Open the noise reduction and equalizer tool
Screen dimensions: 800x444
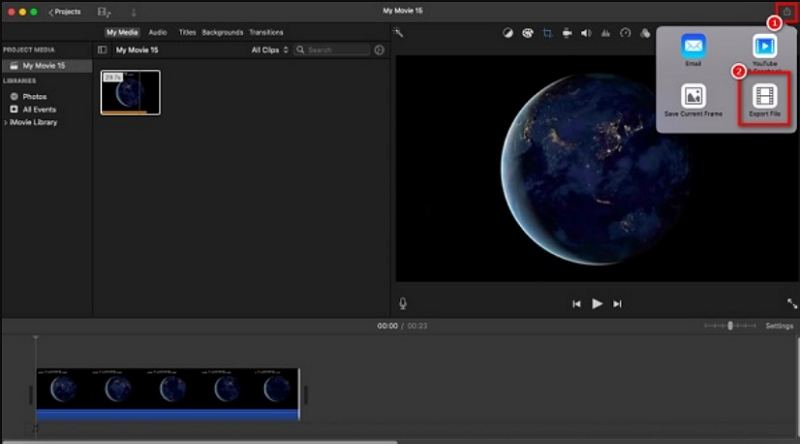(606, 33)
